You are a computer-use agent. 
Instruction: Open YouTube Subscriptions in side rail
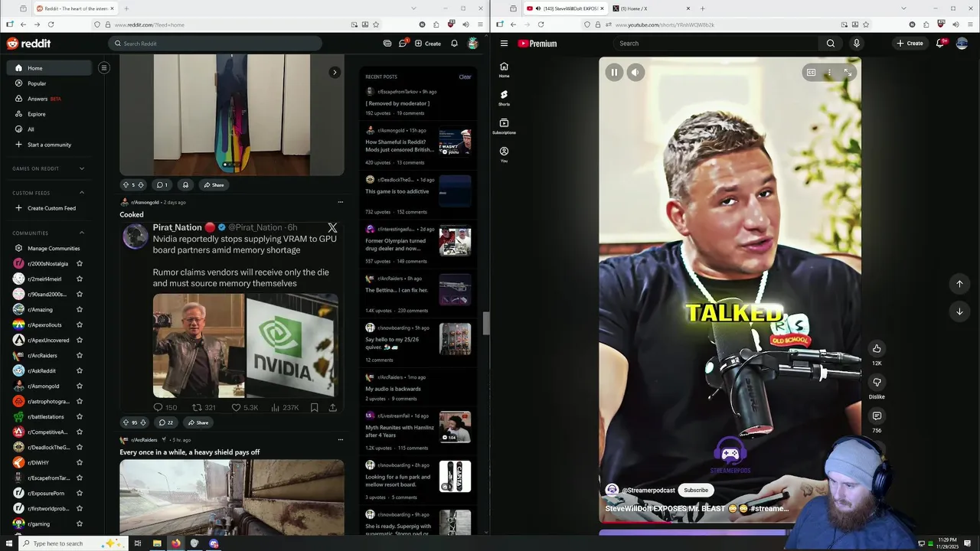point(504,126)
